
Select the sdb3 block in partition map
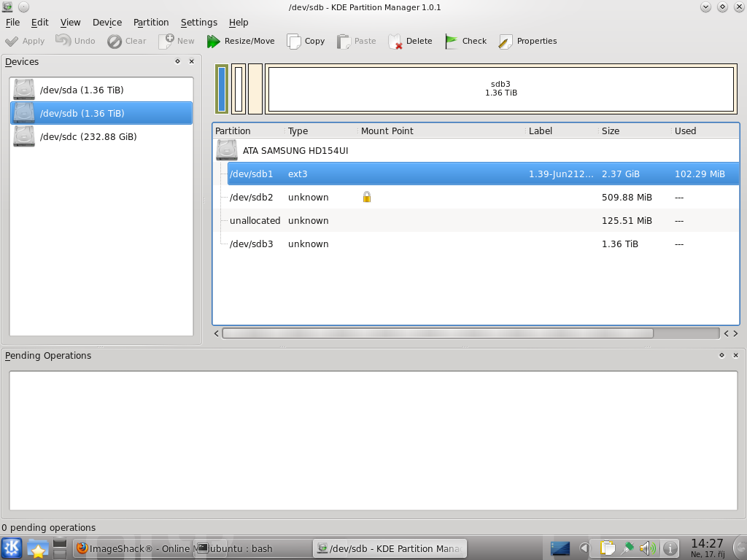[500, 89]
